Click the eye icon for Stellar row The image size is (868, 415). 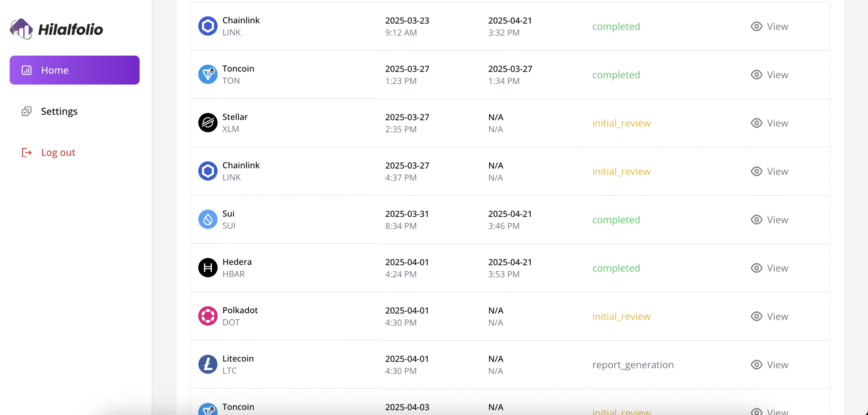[756, 123]
